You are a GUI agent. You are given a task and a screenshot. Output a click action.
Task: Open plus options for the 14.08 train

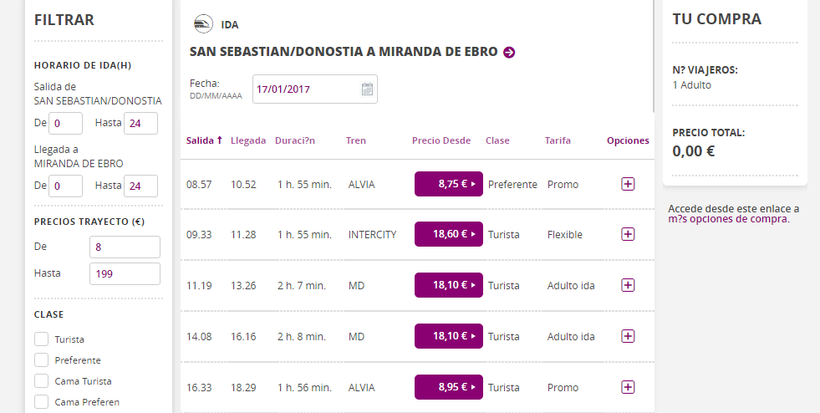click(628, 336)
